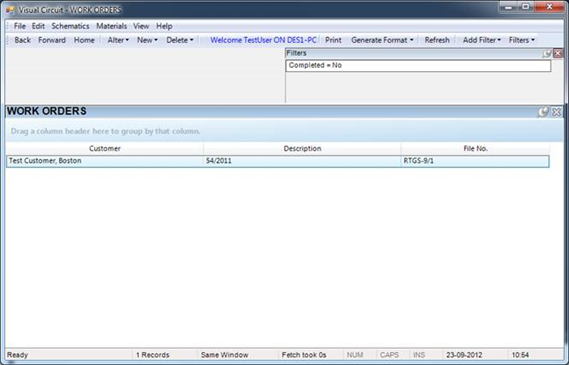Click the time 10:54 in status bar
This screenshot has width=569, height=365.
[520, 355]
